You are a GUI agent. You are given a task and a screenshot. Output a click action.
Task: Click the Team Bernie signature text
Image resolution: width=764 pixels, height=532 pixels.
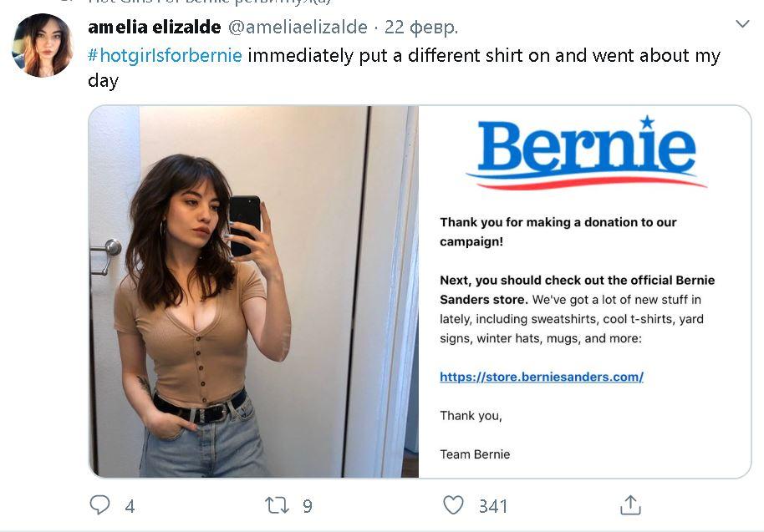point(475,454)
